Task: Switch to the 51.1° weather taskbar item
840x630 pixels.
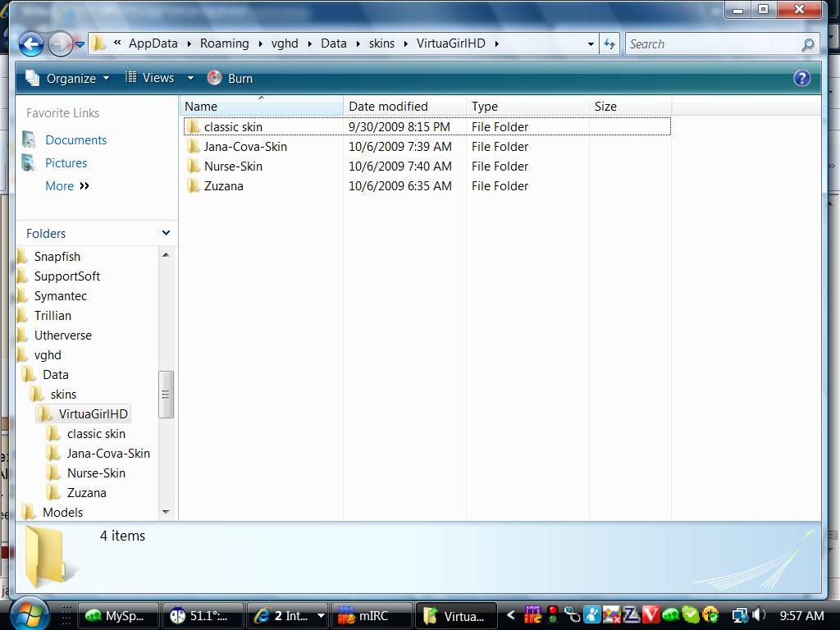Action: coord(203,616)
